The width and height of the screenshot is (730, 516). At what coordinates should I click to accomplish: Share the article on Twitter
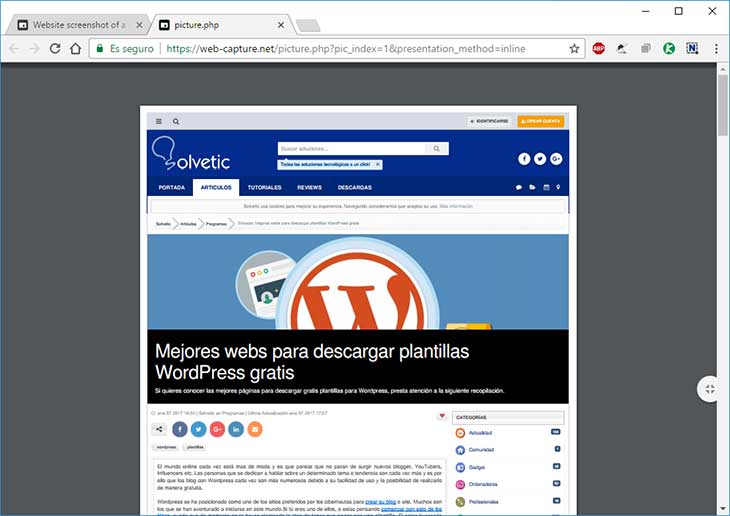click(x=198, y=429)
